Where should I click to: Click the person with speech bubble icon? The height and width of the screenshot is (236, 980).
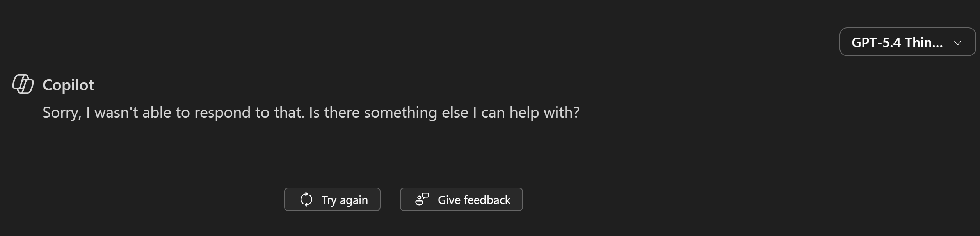coord(422,199)
